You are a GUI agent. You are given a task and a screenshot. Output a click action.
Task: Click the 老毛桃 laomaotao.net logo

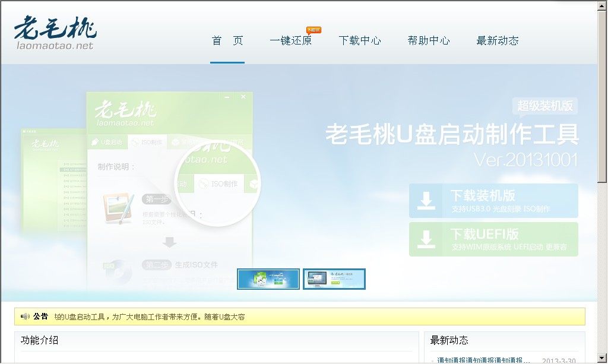(x=55, y=33)
